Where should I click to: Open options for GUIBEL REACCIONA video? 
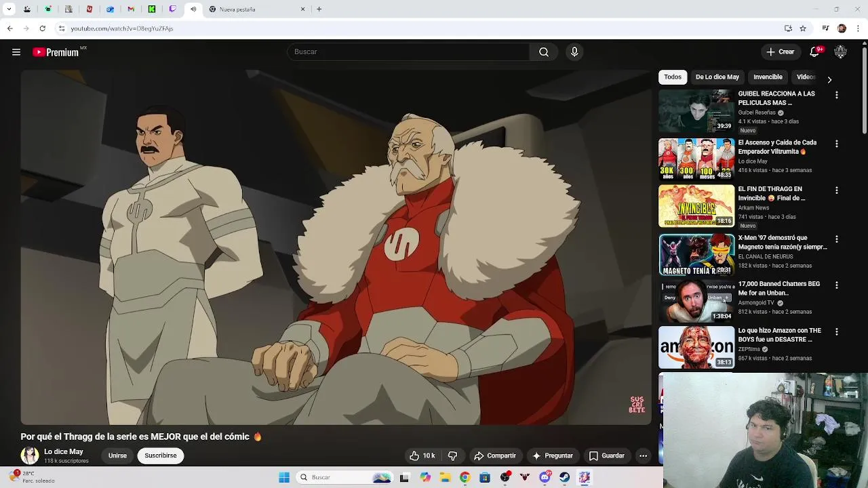pyautogui.click(x=837, y=96)
